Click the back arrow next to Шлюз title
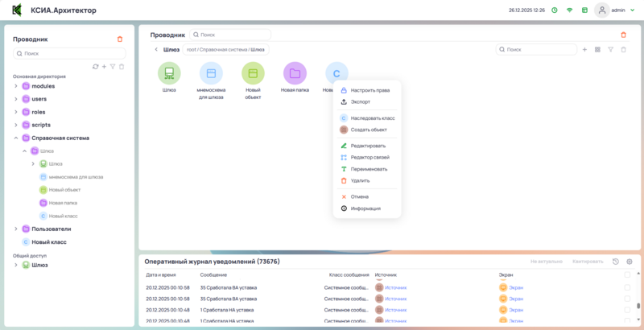 coord(156,50)
